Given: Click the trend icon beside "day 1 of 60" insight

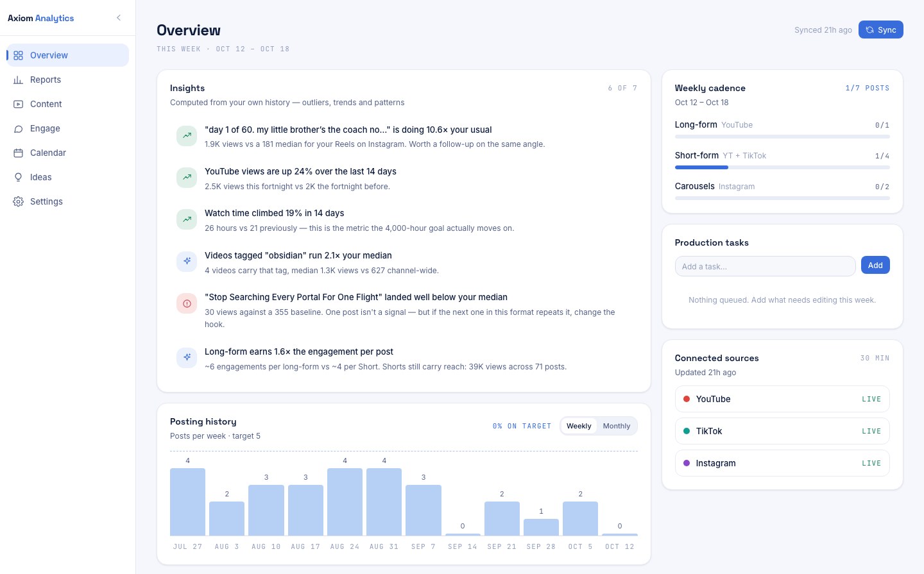Looking at the screenshot, I should pos(187,135).
